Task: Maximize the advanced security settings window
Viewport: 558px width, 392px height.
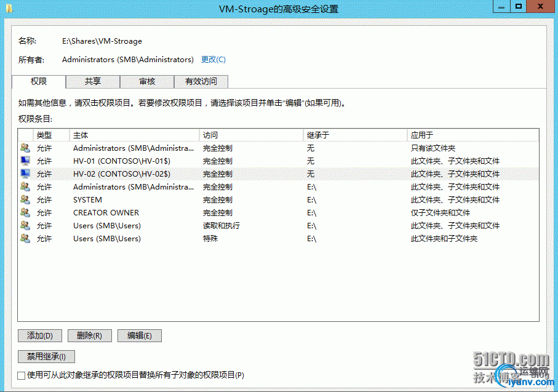Action: 519,6
